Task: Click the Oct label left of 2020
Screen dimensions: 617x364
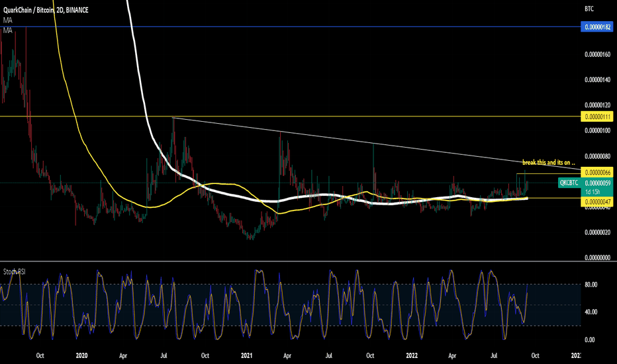Action: click(40, 355)
